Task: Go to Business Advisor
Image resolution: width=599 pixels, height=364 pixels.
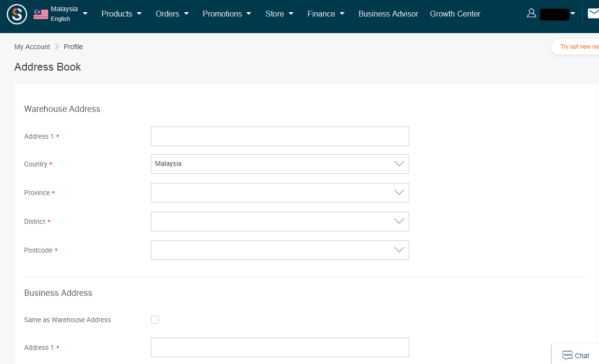Action: pyautogui.click(x=388, y=14)
